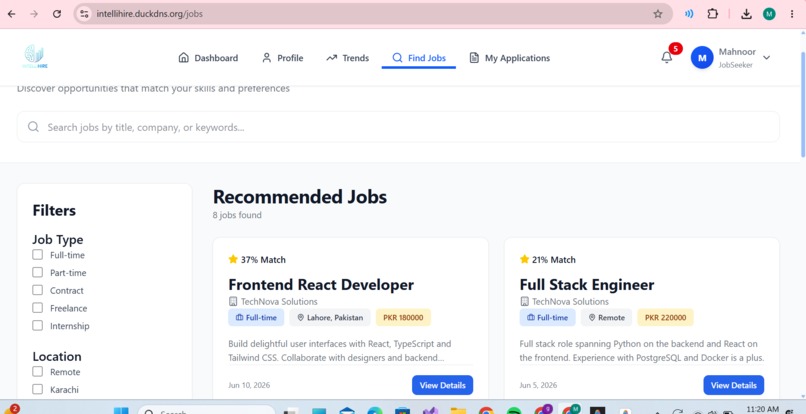Click the IntelliHire logo

pyautogui.click(x=35, y=57)
